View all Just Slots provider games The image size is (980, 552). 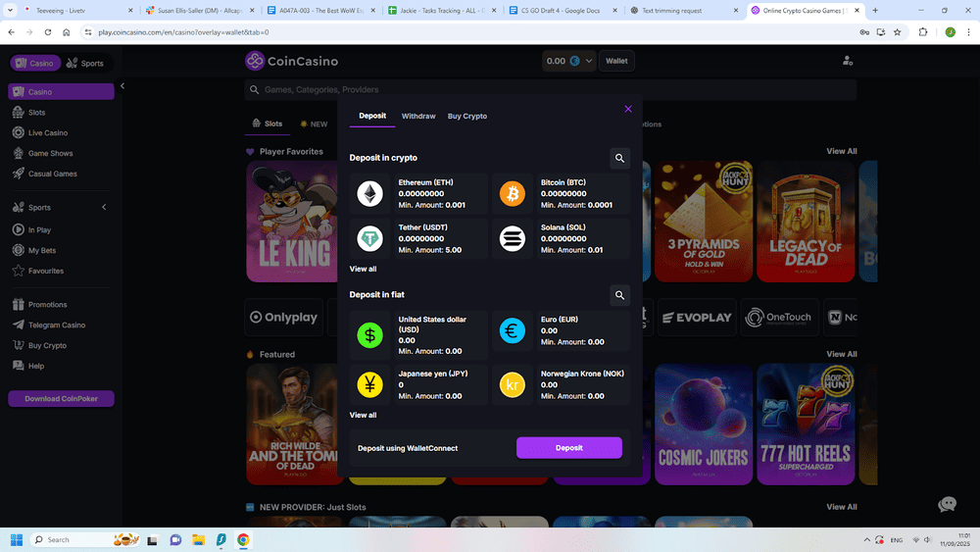click(x=841, y=507)
